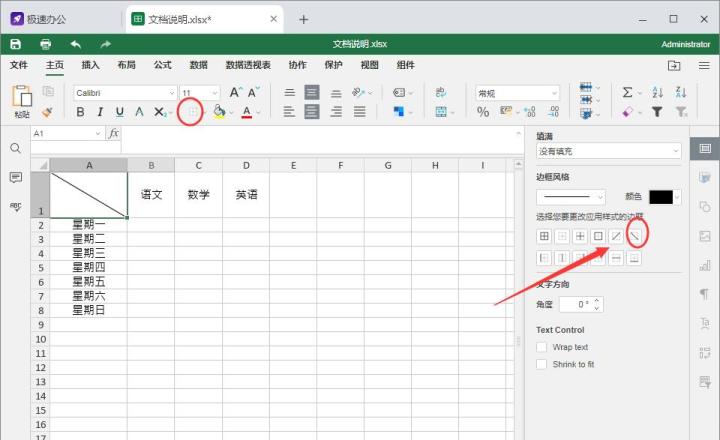
Task: Click the AutoSum sigma icon
Action: (627, 92)
